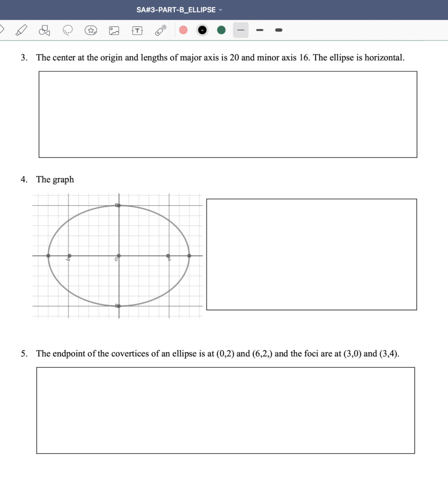Enable the medium stroke thickness

tap(260, 30)
